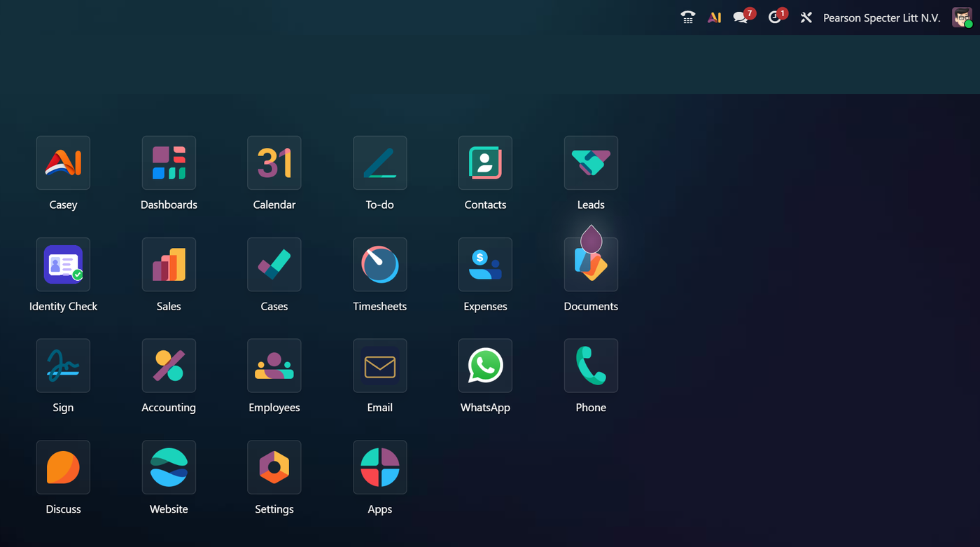
Task: Open the Timesheets app
Action: point(380,264)
